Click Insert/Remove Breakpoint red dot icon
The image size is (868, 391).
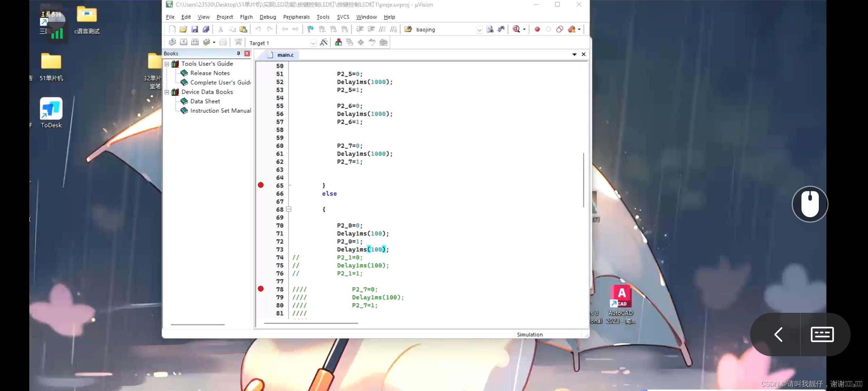[537, 29]
